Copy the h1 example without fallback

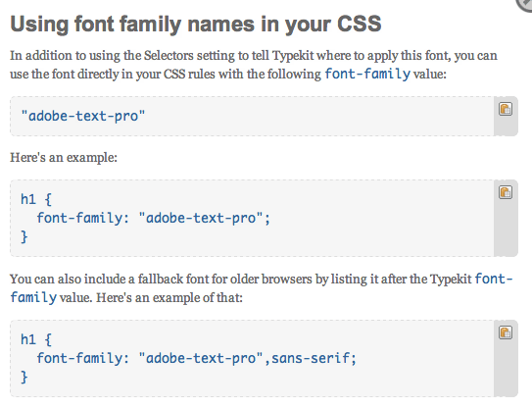[x=506, y=192]
